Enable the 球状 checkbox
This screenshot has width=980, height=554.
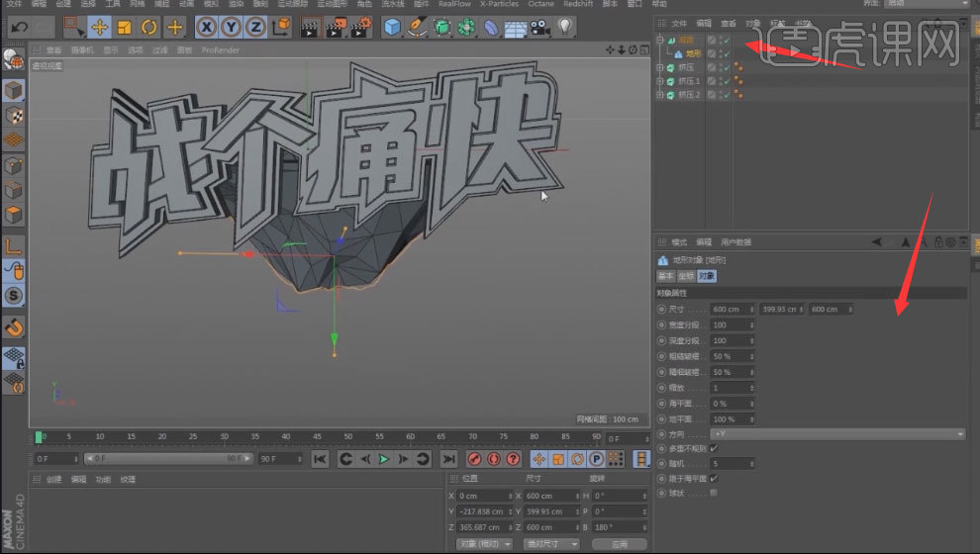[x=714, y=494]
